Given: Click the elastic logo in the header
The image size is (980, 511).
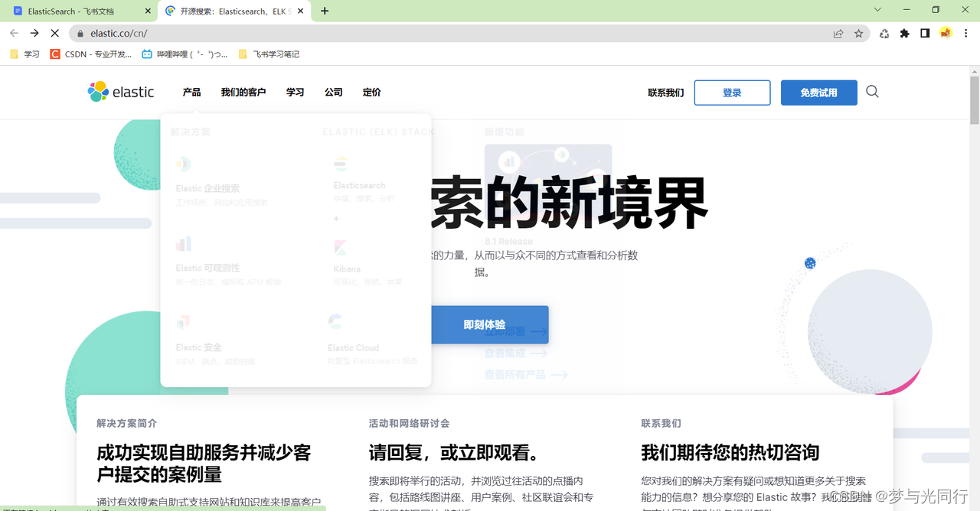Looking at the screenshot, I should [121, 92].
